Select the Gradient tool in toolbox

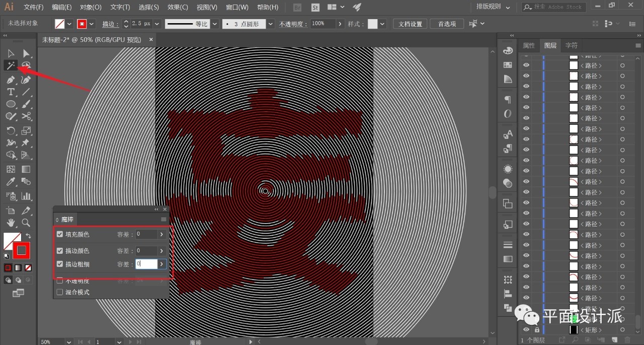[26, 169]
